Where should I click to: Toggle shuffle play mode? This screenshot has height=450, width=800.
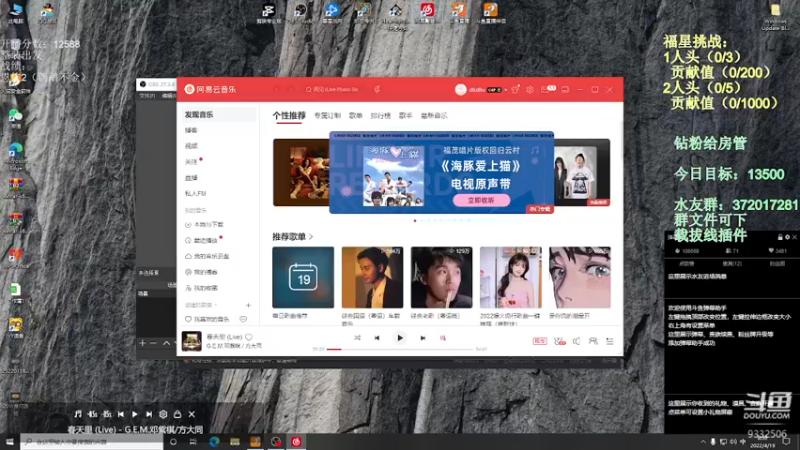click(357, 338)
